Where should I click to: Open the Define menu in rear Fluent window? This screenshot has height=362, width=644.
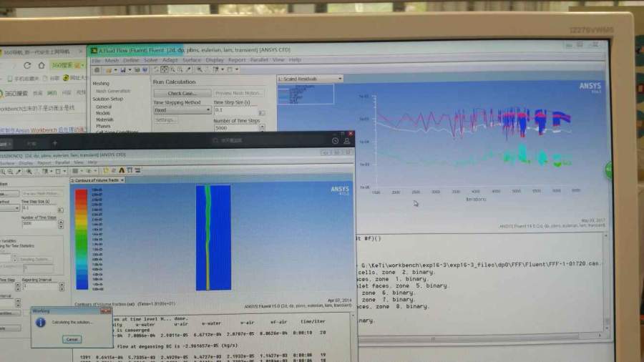[x=131, y=60]
